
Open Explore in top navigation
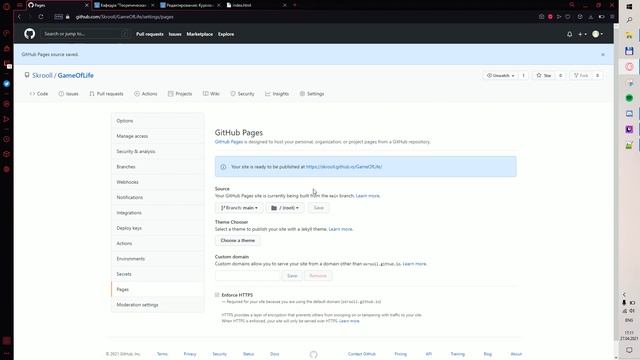(226, 34)
